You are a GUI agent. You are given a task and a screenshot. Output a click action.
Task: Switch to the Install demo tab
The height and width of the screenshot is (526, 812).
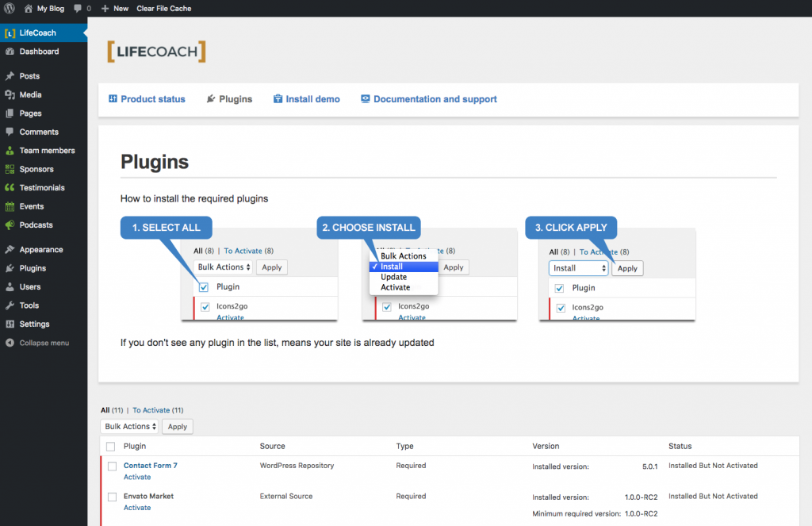pos(307,99)
